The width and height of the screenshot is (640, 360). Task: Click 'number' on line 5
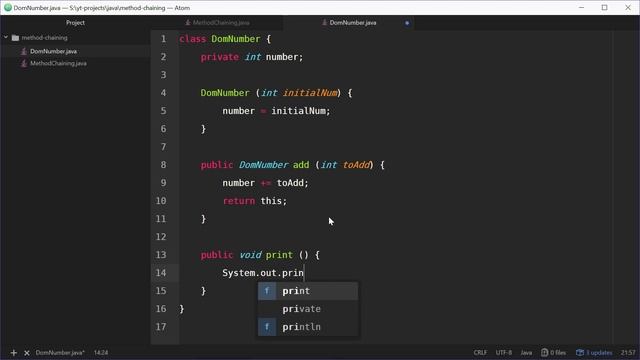[x=238, y=111]
